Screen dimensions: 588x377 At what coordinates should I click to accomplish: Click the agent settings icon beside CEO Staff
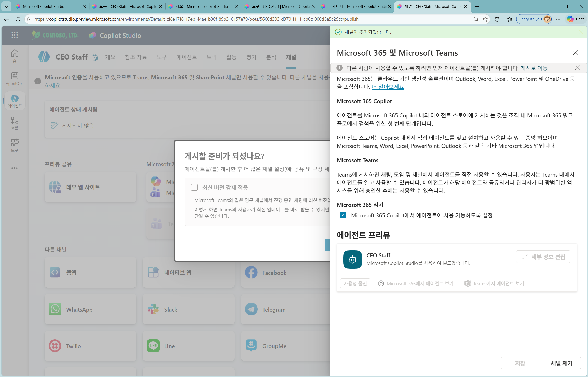95,57
